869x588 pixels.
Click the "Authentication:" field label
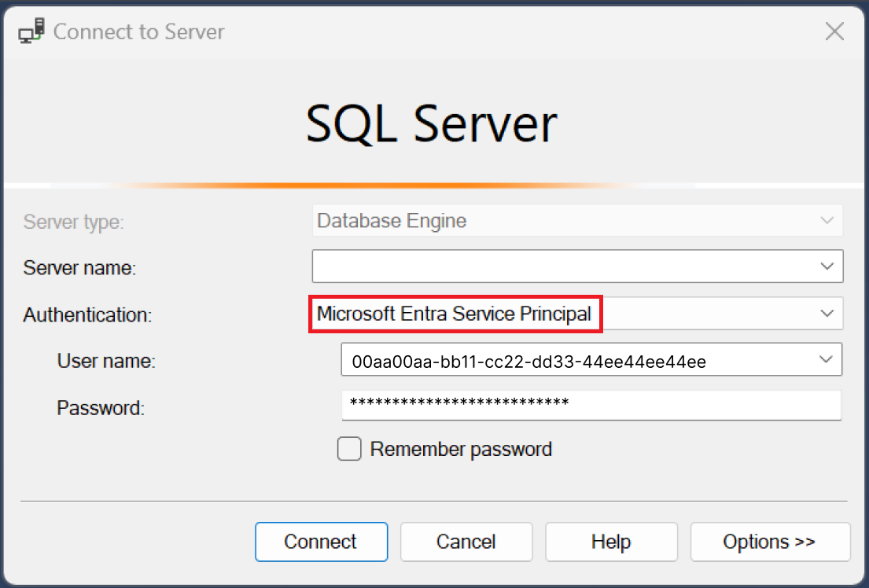pyautogui.click(x=87, y=315)
